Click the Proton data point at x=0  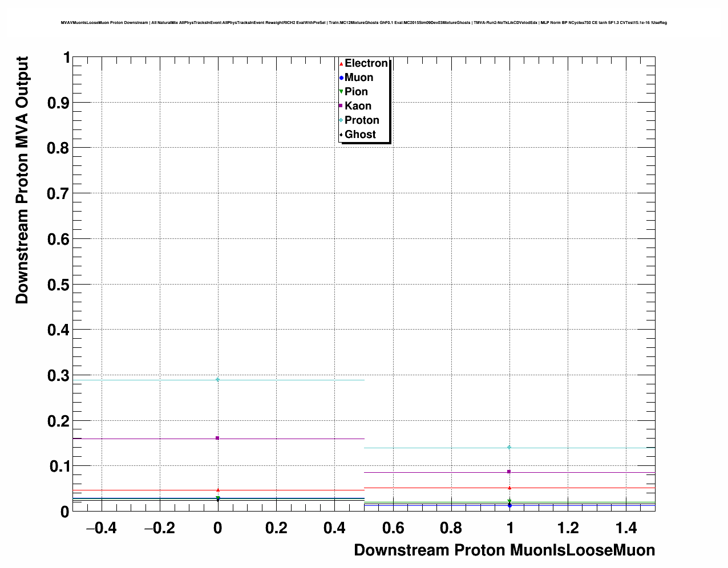click(x=217, y=380)
